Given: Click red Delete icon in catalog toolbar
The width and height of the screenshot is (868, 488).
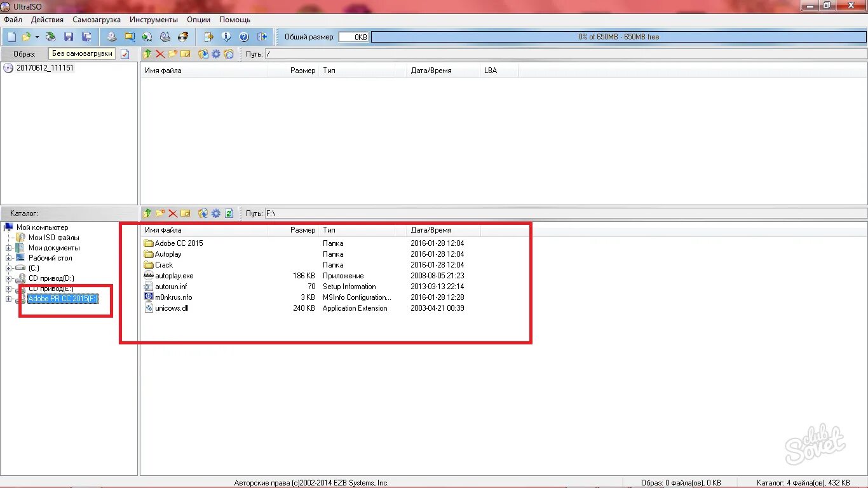Looking at the screenshot, I should point(173,213).
